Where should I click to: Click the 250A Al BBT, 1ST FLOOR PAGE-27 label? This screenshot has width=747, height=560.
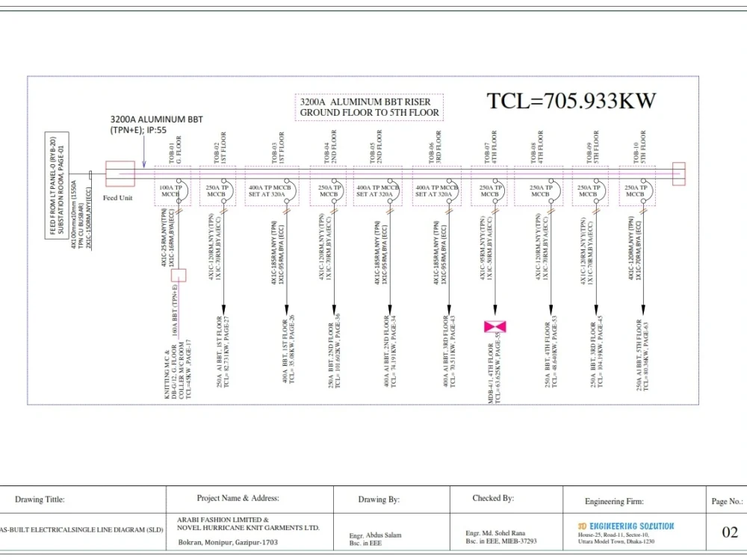pyautogui.click(x=223, y=352)
